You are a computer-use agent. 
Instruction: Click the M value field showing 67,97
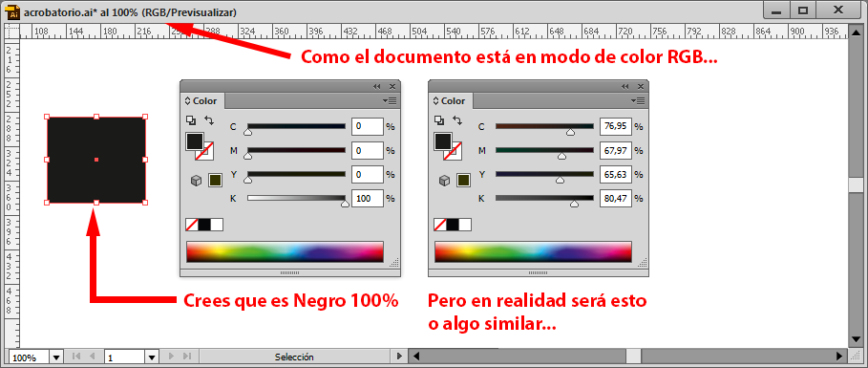pos(616,150)
